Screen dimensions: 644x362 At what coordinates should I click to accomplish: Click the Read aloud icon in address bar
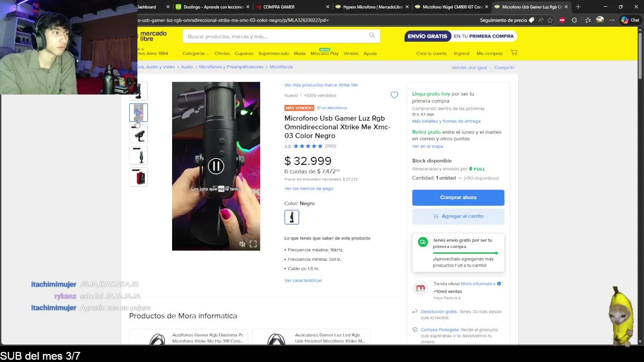tap(541, 20)
